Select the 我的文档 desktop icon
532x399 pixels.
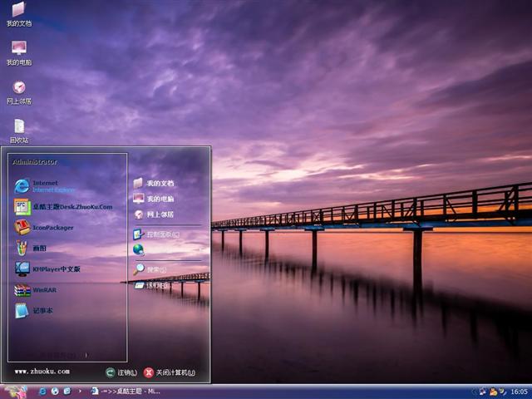point(18,12)
